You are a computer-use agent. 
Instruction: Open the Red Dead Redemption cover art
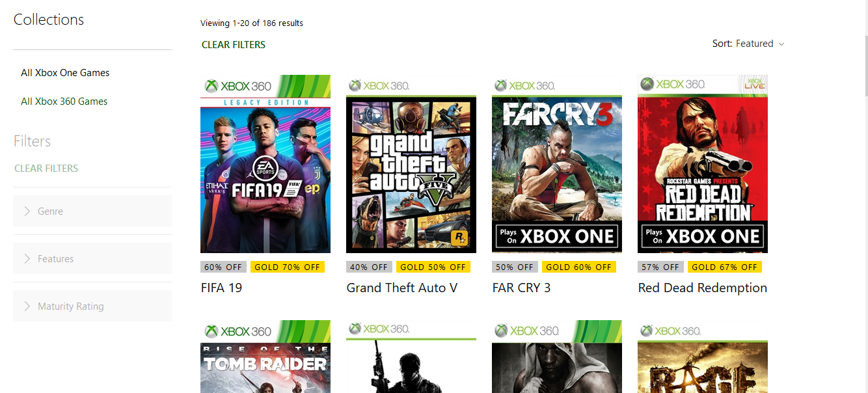point(703,164)
